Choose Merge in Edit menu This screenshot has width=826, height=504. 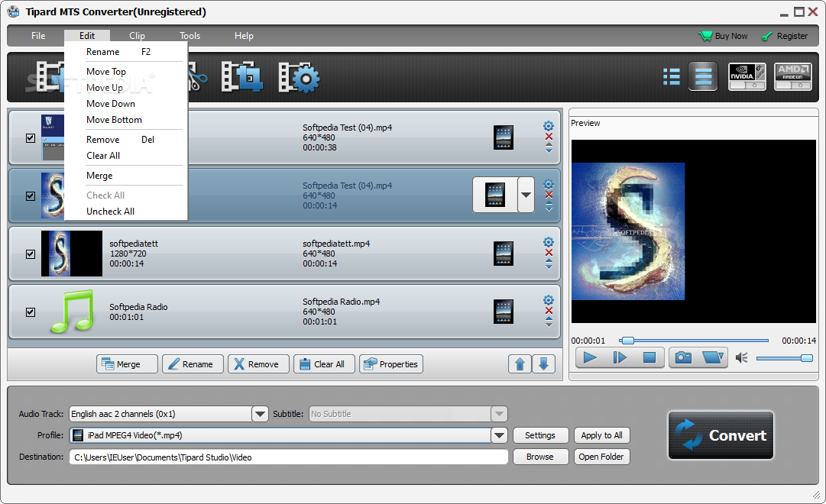click(126, 176)
